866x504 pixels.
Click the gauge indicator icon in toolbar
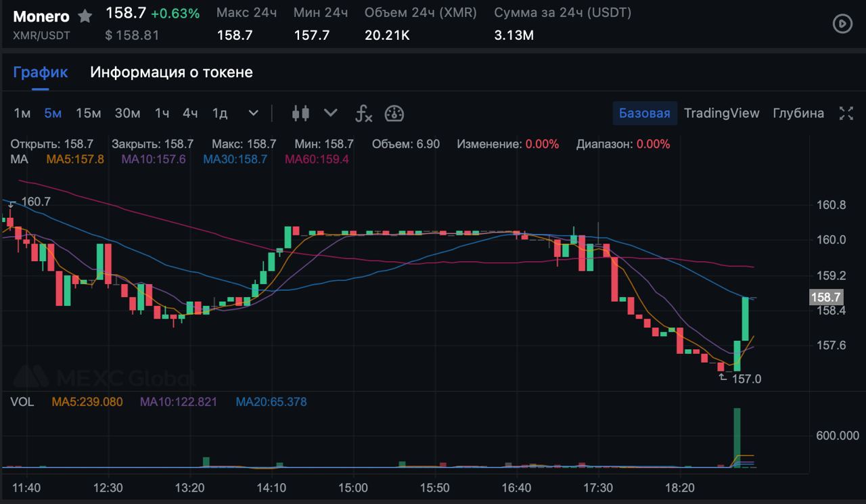394,113
